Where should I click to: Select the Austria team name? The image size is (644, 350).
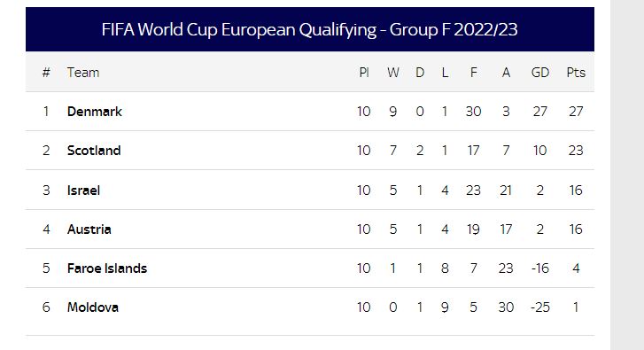(x=89, y=229)
